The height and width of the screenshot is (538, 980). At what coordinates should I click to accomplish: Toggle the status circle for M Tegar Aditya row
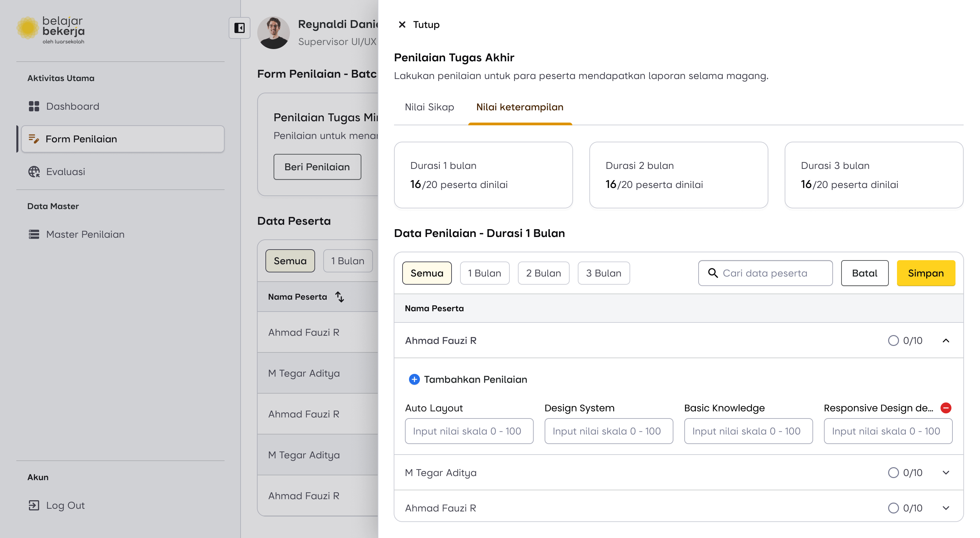point(893,473)
